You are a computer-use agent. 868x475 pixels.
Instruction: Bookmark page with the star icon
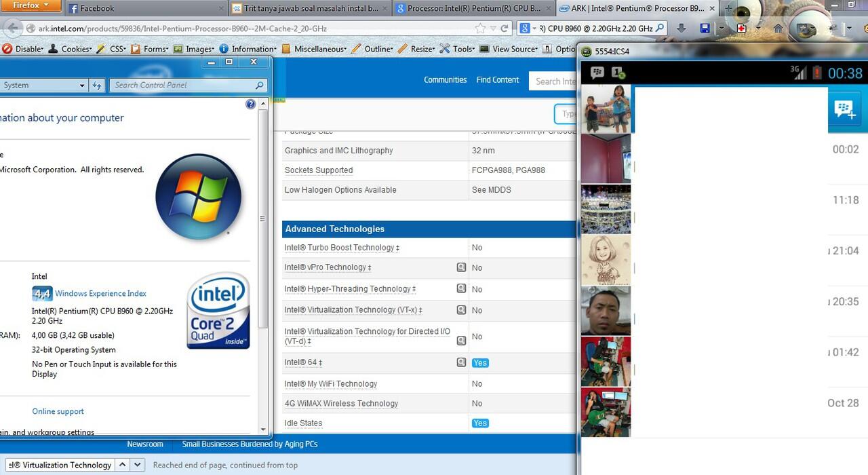coord(481,28)
